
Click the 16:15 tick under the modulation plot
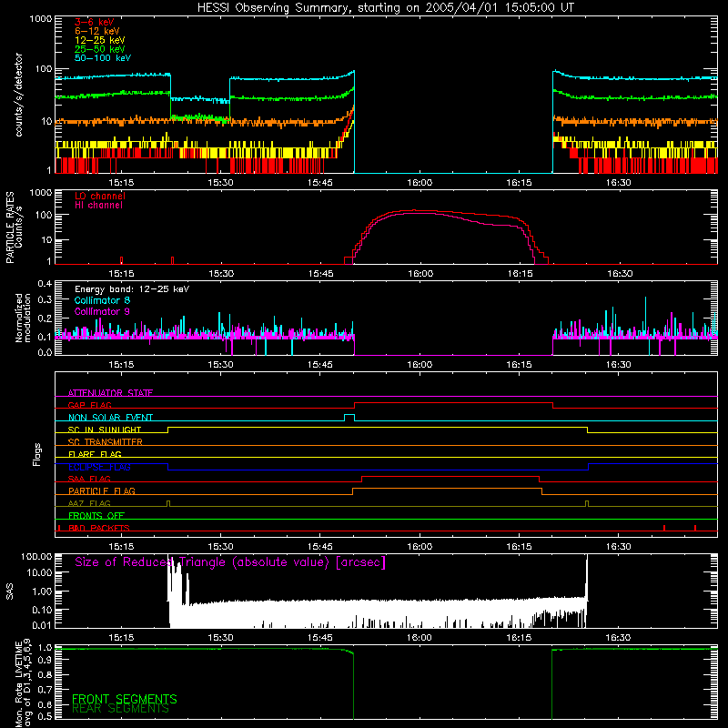coord(519,365)
